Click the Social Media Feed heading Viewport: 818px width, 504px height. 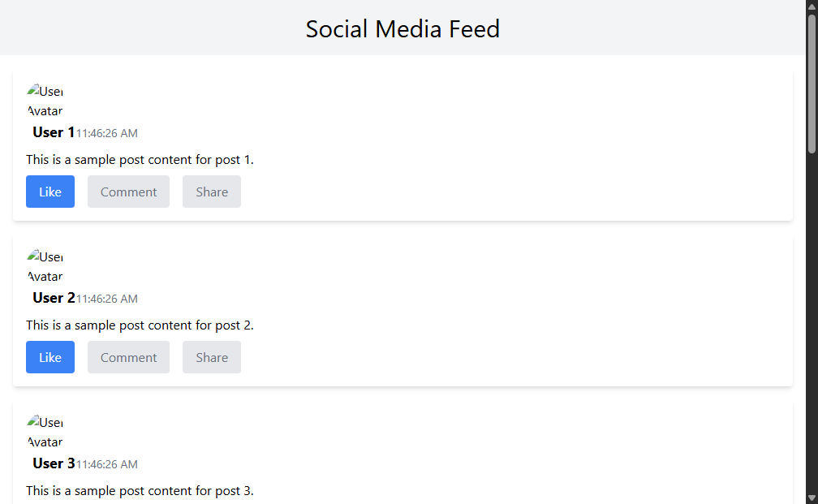pyautogui.click(x=403, y=28)
